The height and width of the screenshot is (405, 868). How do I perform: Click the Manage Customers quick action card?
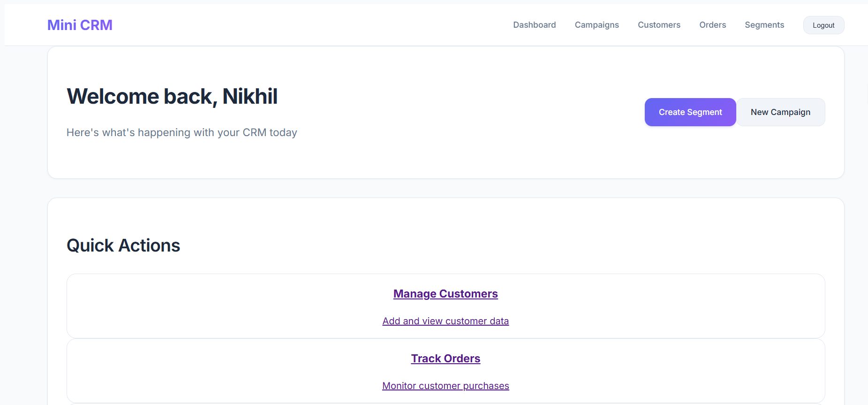[188, 306]
